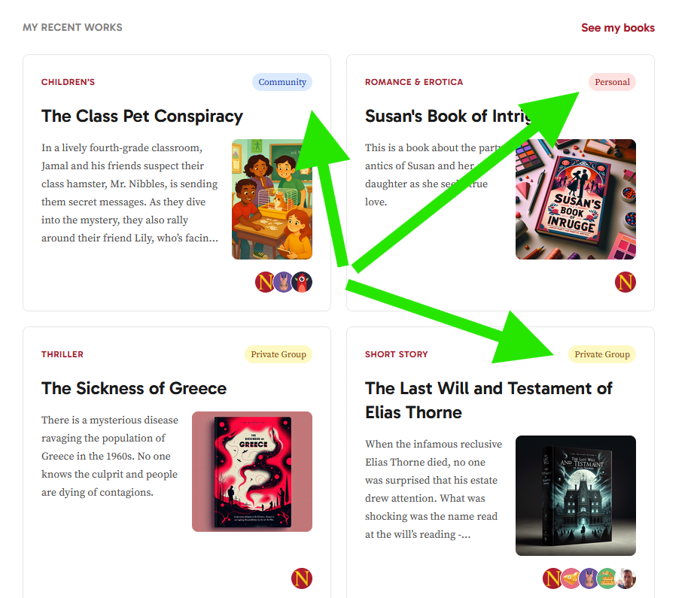Viewport: 700px width, 598px height.
Task: Click the red bird avatar on Class Pet Conspiracy
Action: pos(303,282)
